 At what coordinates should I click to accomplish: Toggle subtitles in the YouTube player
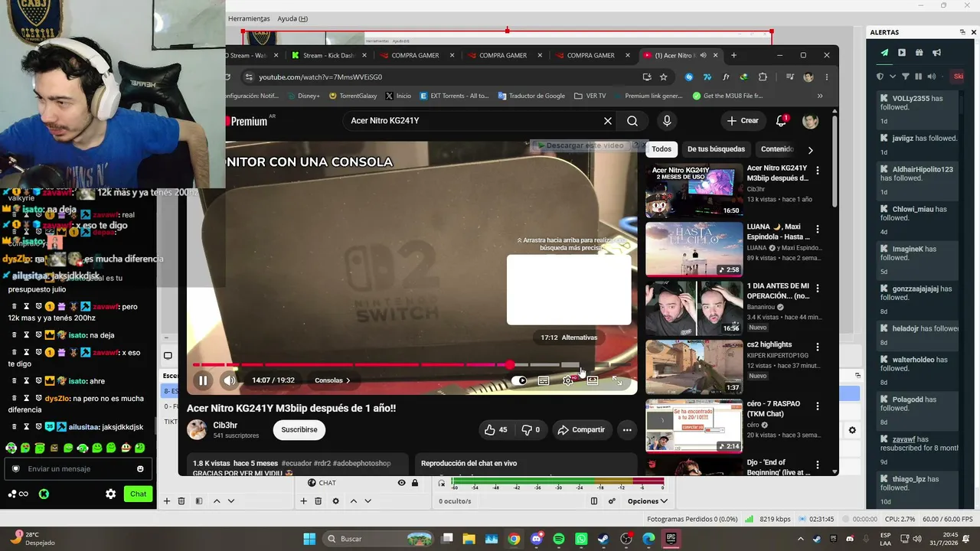pos(543,380)
